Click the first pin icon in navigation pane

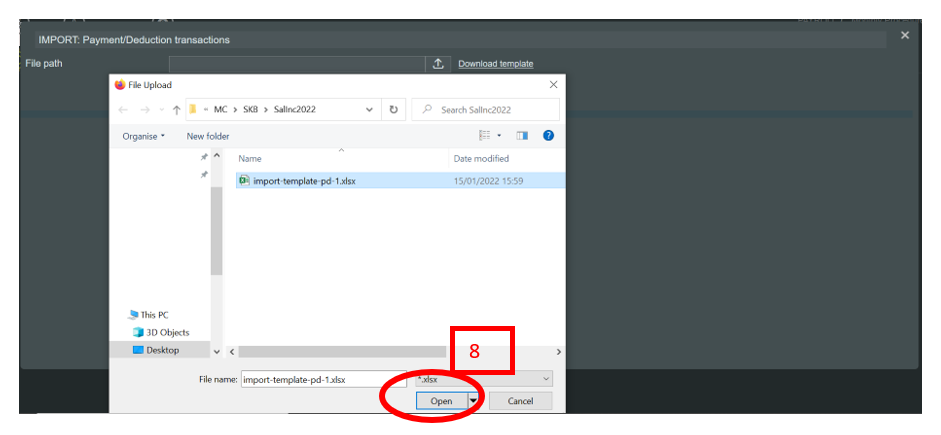[204, 157]
